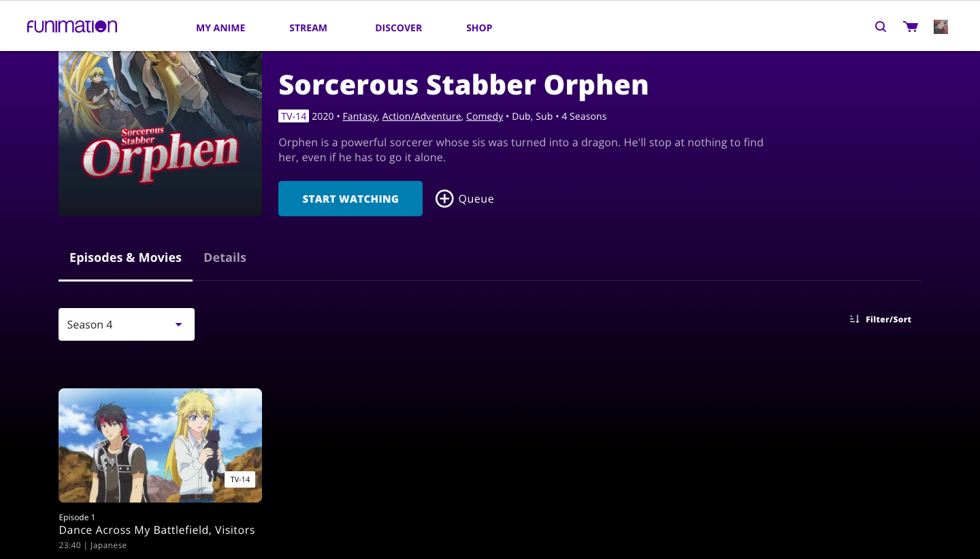The height and width of the screenshot is (559, 980).
Task: Click the Season 4 dropdown arrow
Action: [179, 324]
